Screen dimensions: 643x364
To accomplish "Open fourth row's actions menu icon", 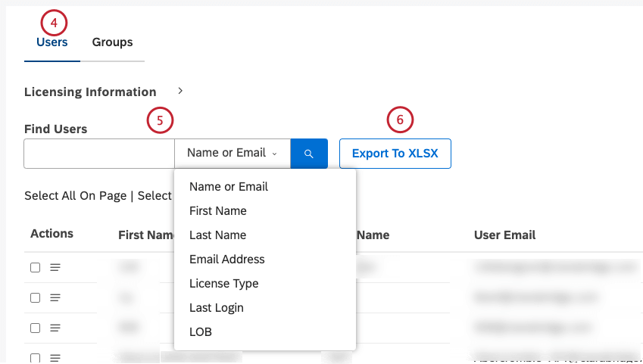I will 55,357.
